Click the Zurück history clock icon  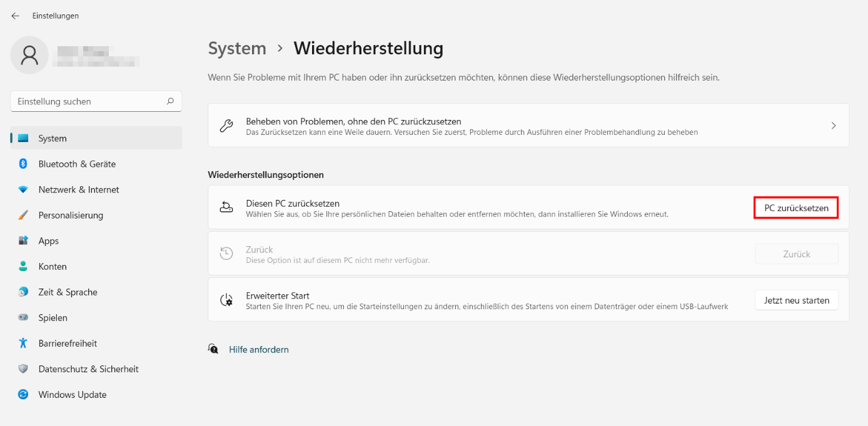(x=226, y=254)
